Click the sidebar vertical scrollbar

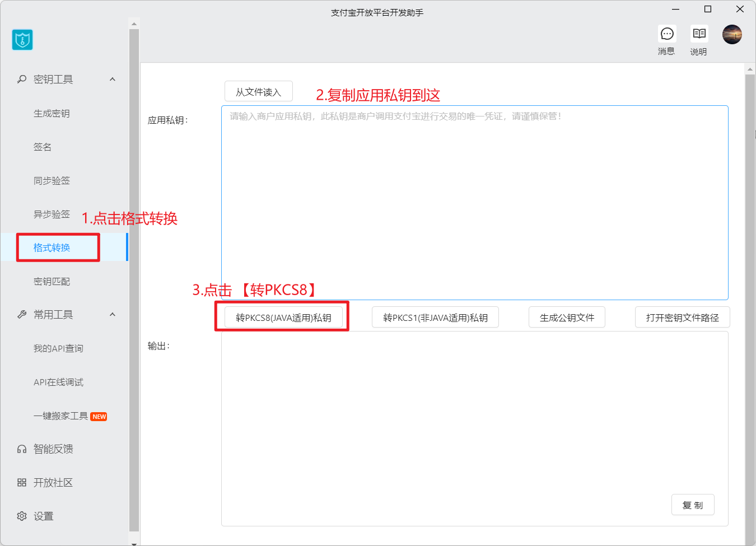point(134,280)
